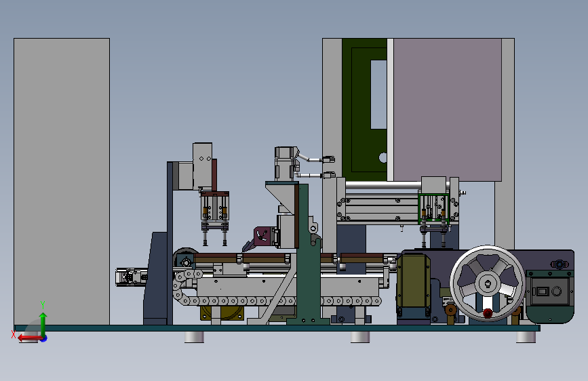
Task: Select the roller chain beneath the conveyor
Action: (x=276, y=301)
